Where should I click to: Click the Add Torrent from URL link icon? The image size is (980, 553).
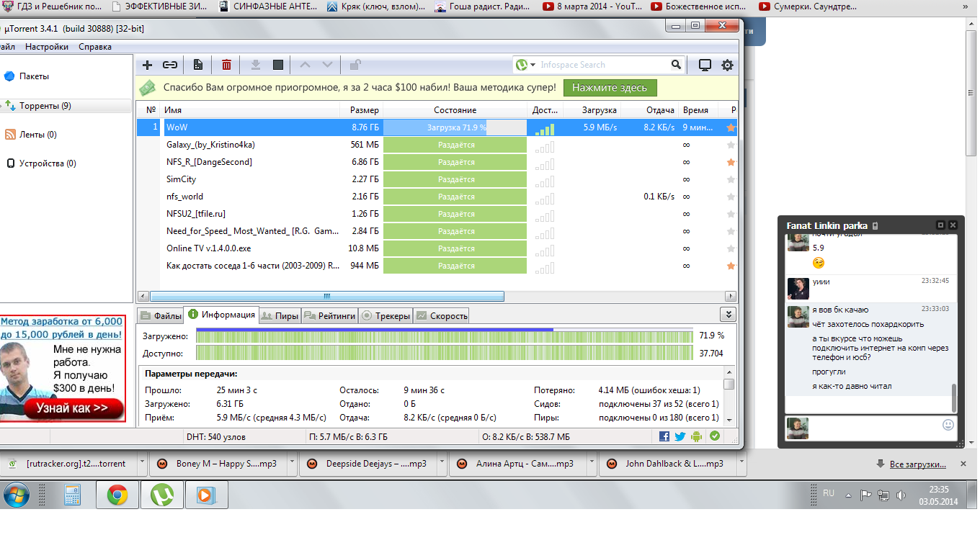[170, 65]
